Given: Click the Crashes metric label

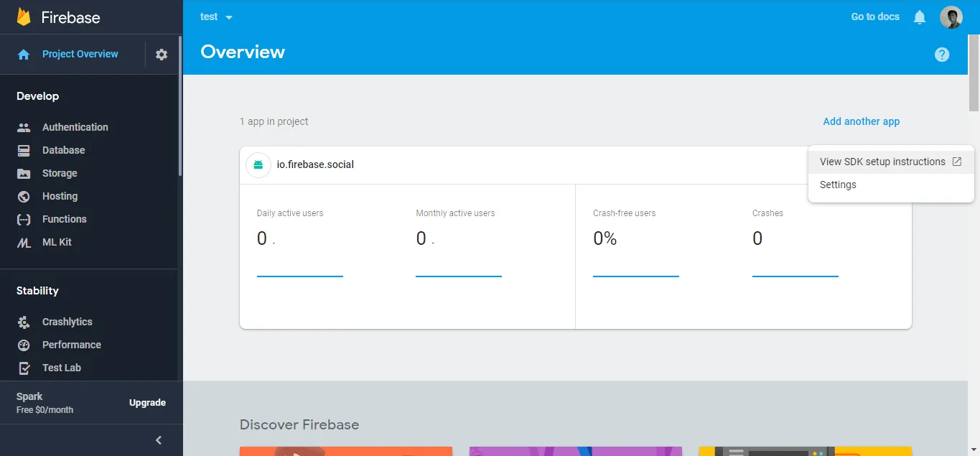Looking at the screenshot, I should tap(767, 213).
